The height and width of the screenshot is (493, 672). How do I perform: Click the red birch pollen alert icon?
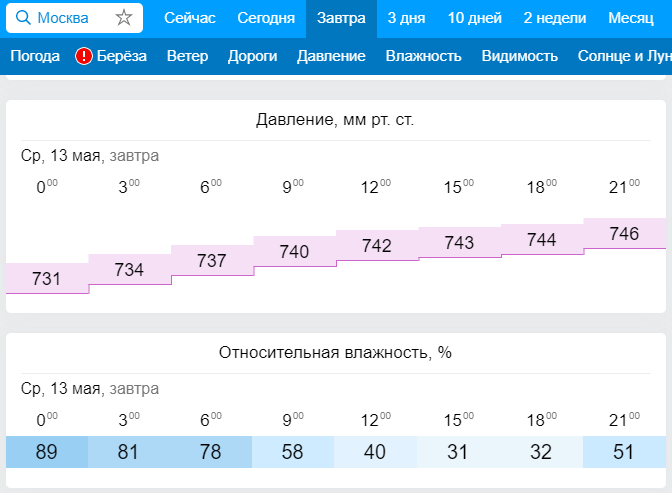point(84,56)
